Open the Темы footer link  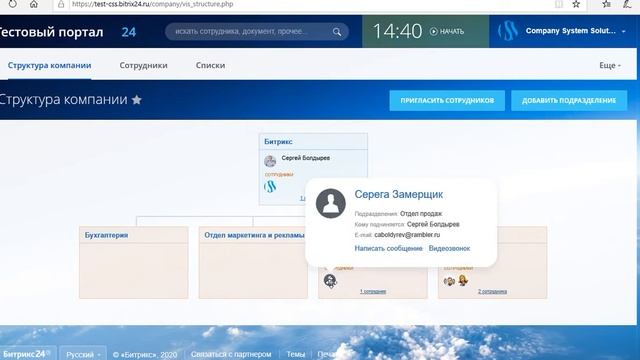[x=296, y=354]
